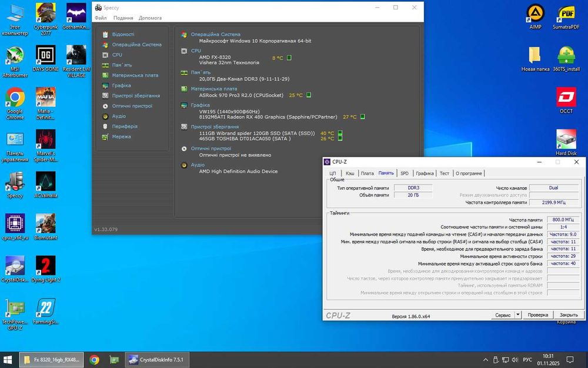
Task: Select CPU in Speccy sidebar
Action: click(117, 54)
